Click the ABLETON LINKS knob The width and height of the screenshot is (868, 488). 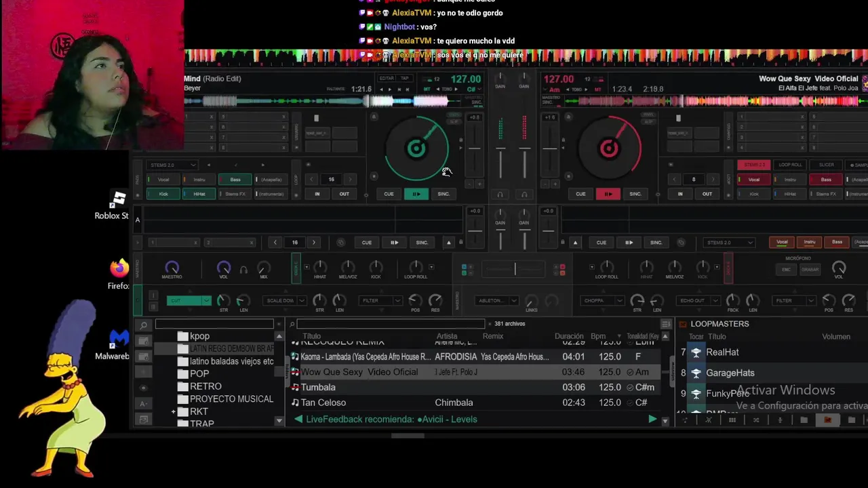pyautogui.click(x=532, y=300)
